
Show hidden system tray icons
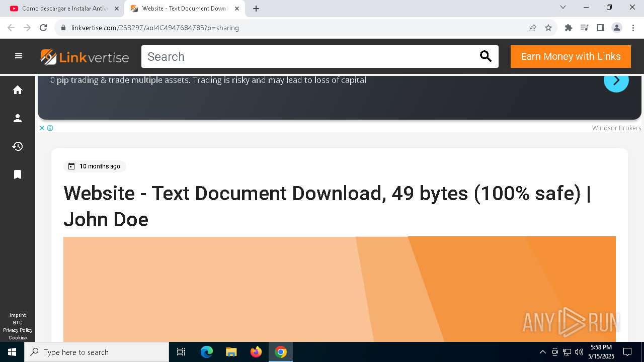coord(542,352)
